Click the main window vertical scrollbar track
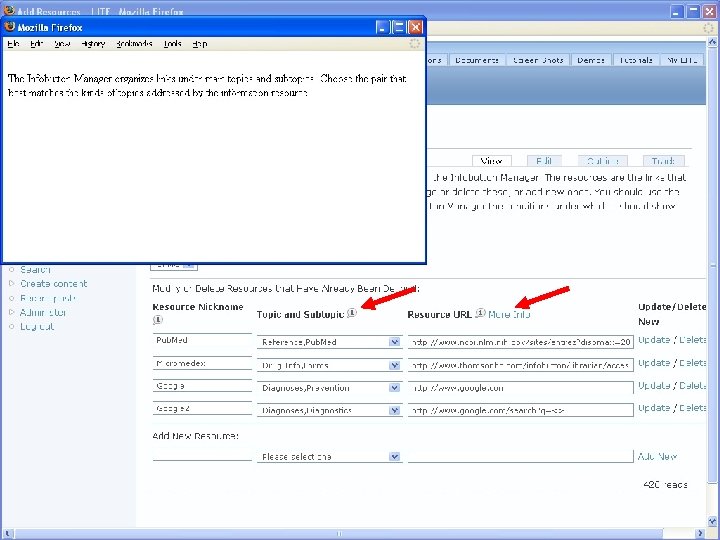This screenshot has height=540, width=720. point(712,281)
